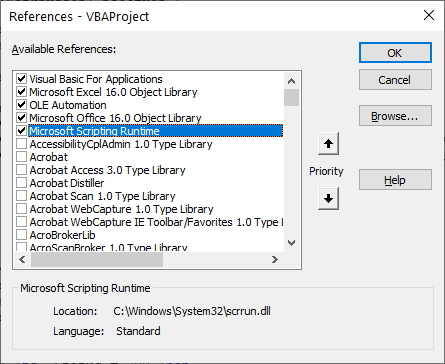Check the Acrobat Distiller checkbox
This screenshot has width=445, height=364.
pyautogui.click(x=21, y=183)
